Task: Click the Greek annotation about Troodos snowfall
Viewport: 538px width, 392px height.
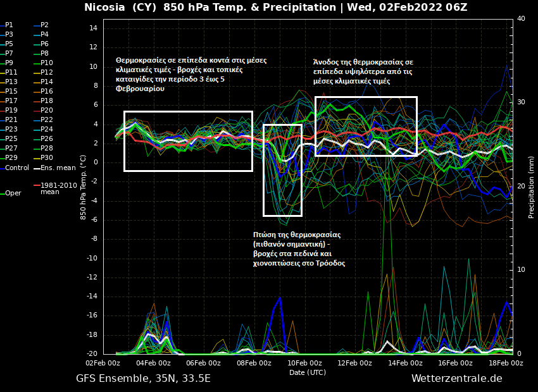Action: click(x=299, y=248)
